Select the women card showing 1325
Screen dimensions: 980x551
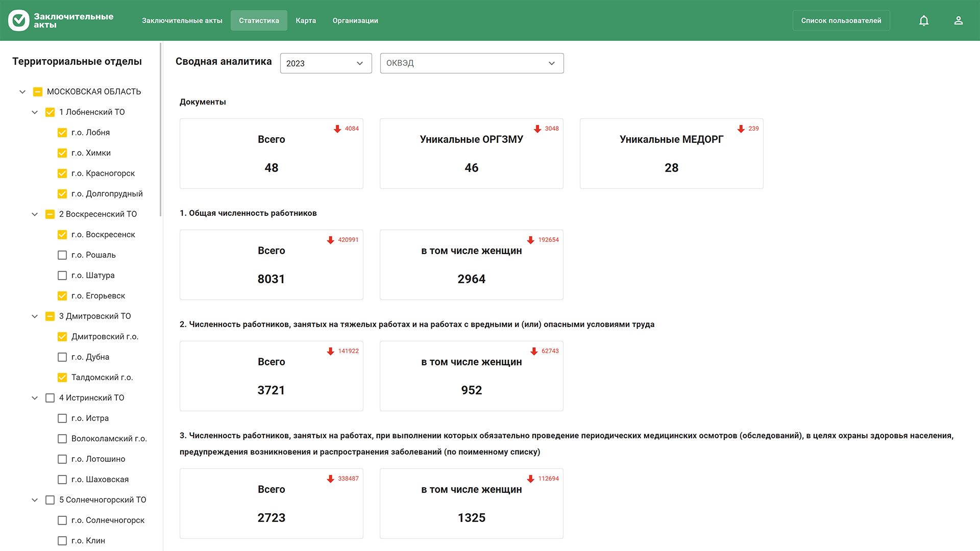pos(472,504)
